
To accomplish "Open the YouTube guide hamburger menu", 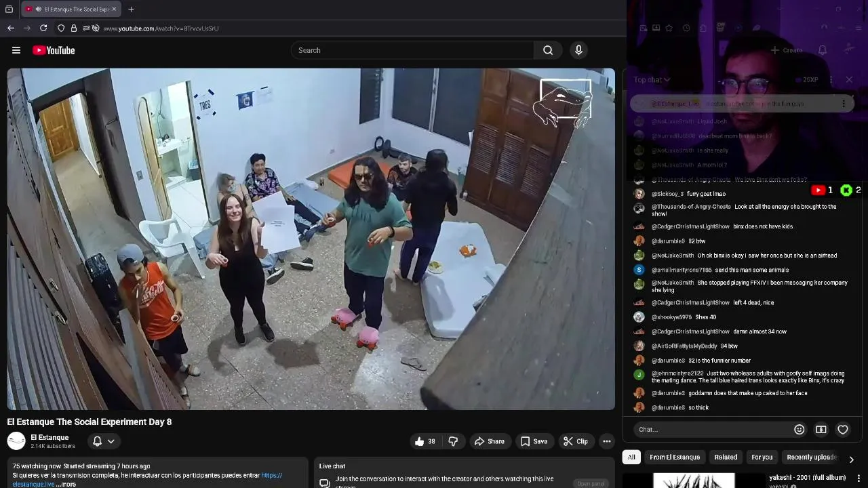I will 16,50.
